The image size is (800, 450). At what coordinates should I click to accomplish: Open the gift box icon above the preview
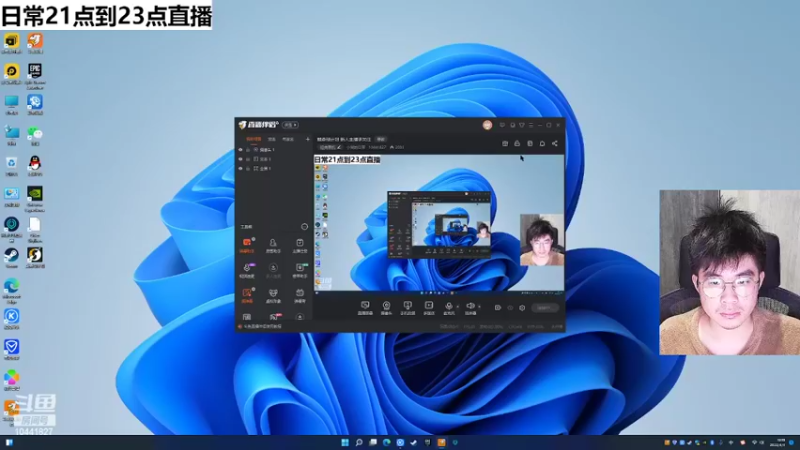click(505, 143)
